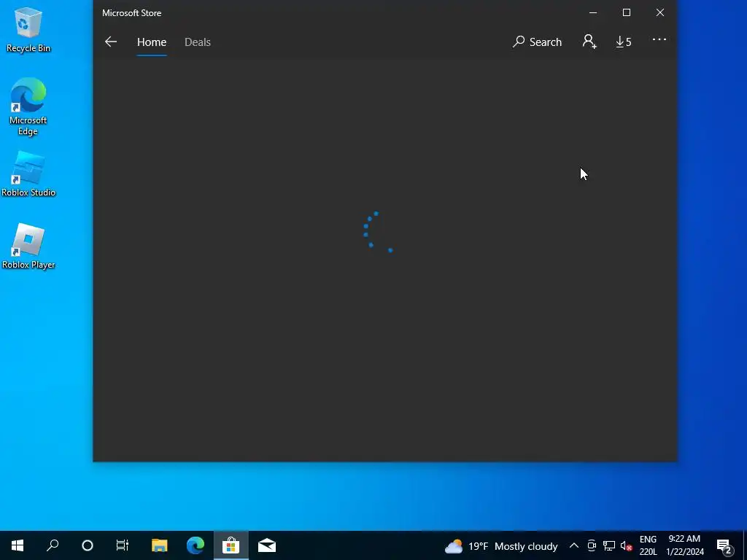Maximize the Microsoft Store window

click(x=627, y=13)
